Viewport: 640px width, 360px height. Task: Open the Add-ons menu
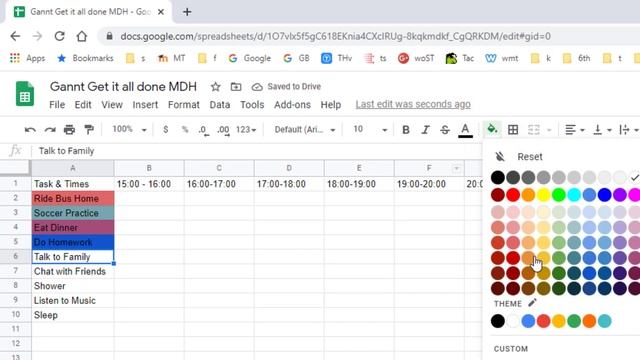pyautogui.click(x=292, y=105)
